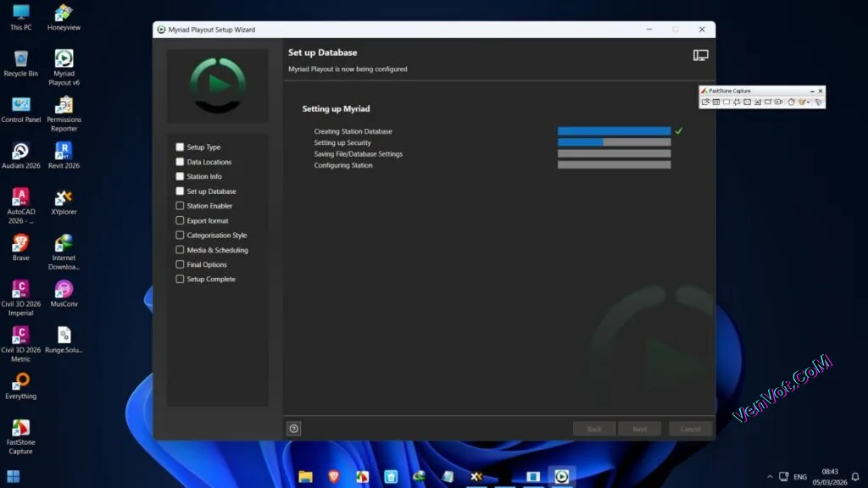Image resolution: width=868 pixels, height=488 pixels.
Task: Open the FastStone screen recorder tool
Action: click(x=779, y=102)
